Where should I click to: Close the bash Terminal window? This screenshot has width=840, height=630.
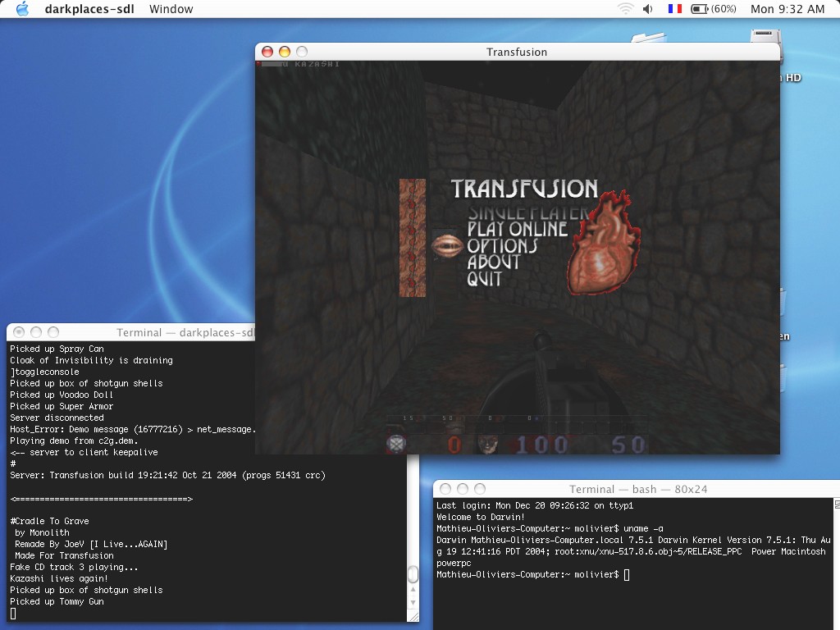click(445, 489)
